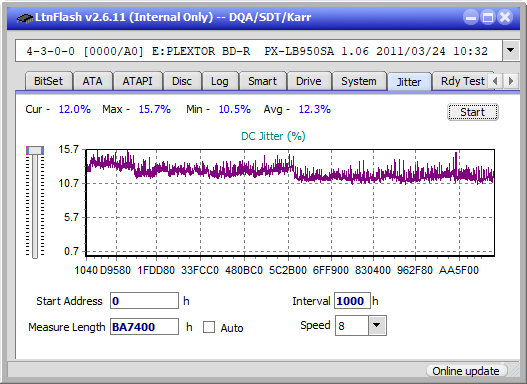Click the LtnFlash chip icon in title bar
Screen dimensions: 527x384
pos(25,17)
